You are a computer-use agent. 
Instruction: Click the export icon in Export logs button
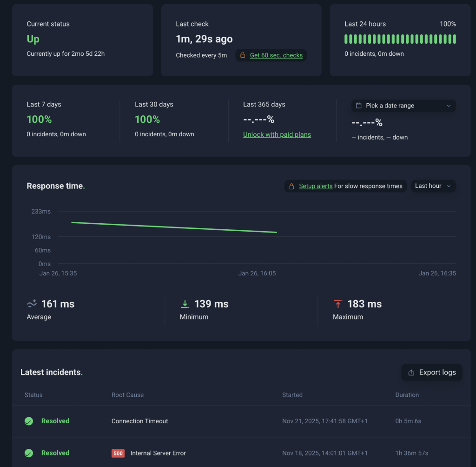click(x=411, y=373)
